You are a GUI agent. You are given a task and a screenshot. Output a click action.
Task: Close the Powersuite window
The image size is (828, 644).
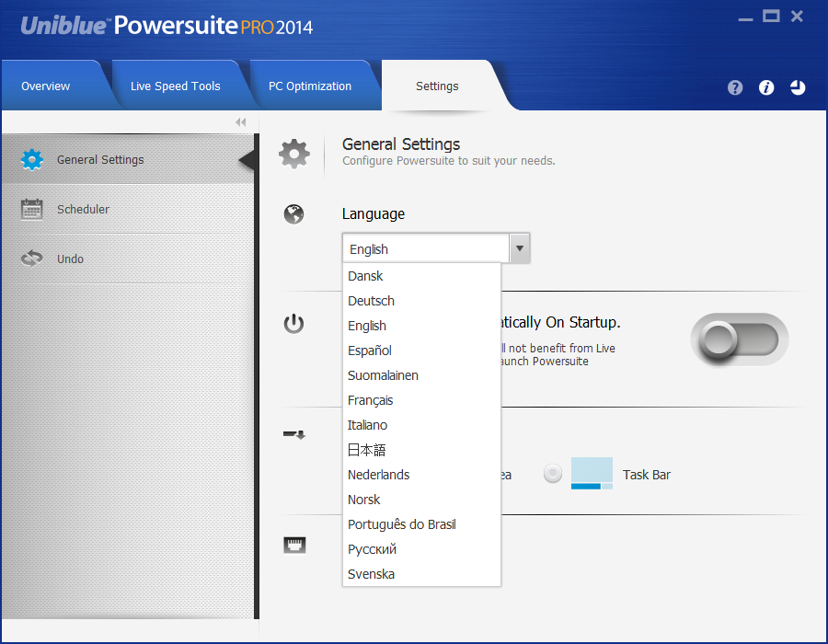pyautogui.click(x=797, y=17)
